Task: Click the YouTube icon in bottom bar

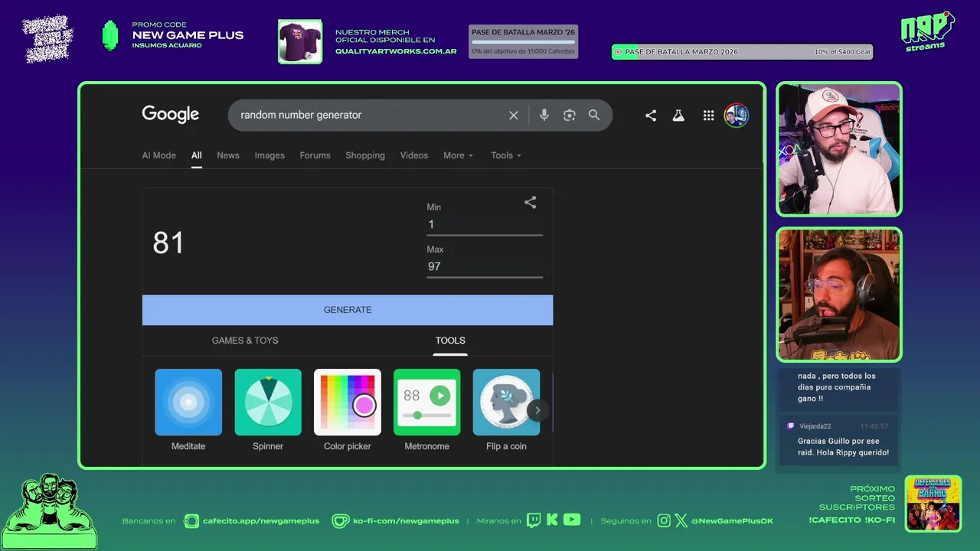Action: 572,520
